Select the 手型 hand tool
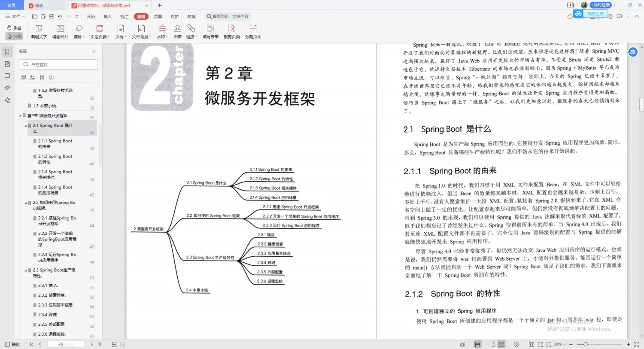This screenshot has height=349, width=644. point(14,27)
